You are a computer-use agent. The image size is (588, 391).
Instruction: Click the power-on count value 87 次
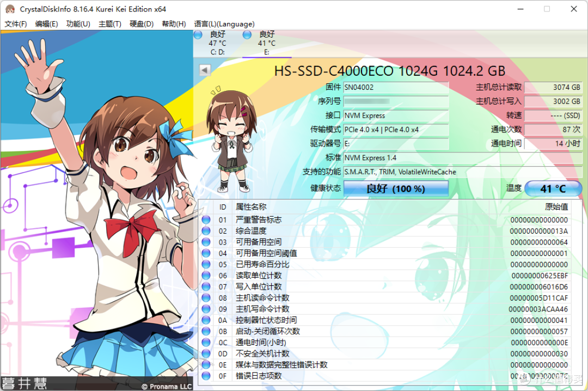553,130
